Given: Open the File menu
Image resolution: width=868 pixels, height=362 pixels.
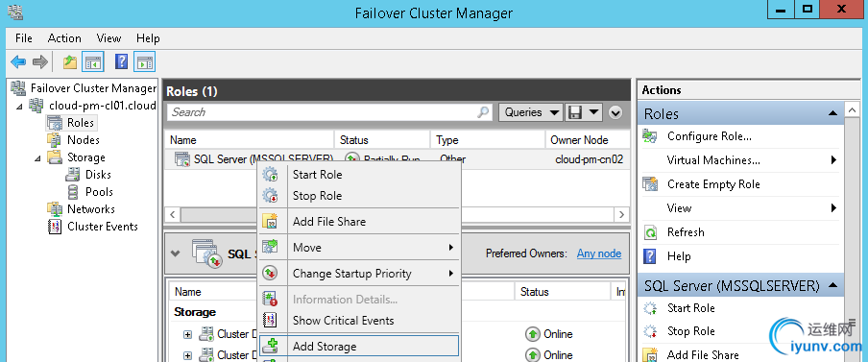Looking at the screenshot, I should [x=24, y=38].
